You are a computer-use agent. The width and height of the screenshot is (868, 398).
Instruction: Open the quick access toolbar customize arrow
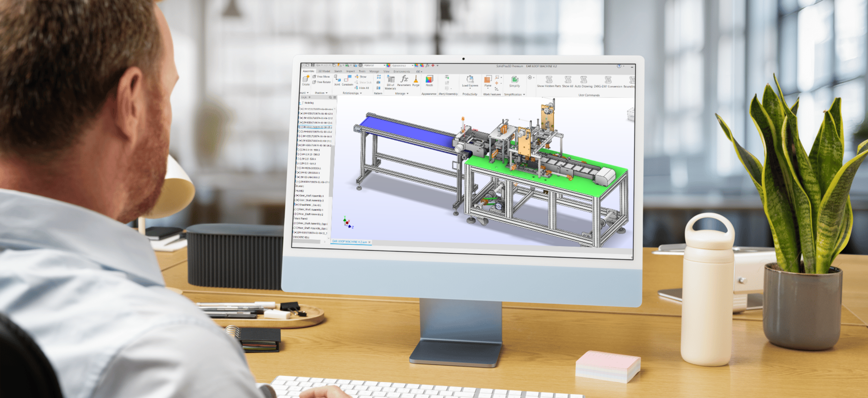point(438,65)
